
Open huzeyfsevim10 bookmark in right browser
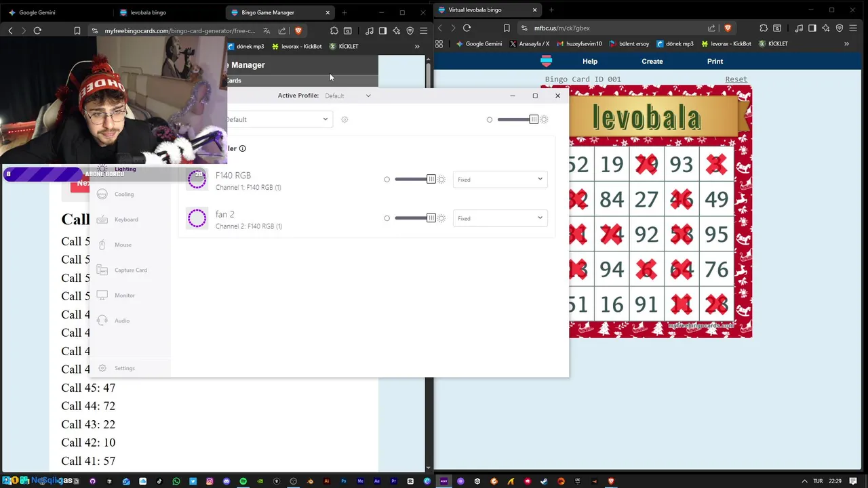click(578, 43)
